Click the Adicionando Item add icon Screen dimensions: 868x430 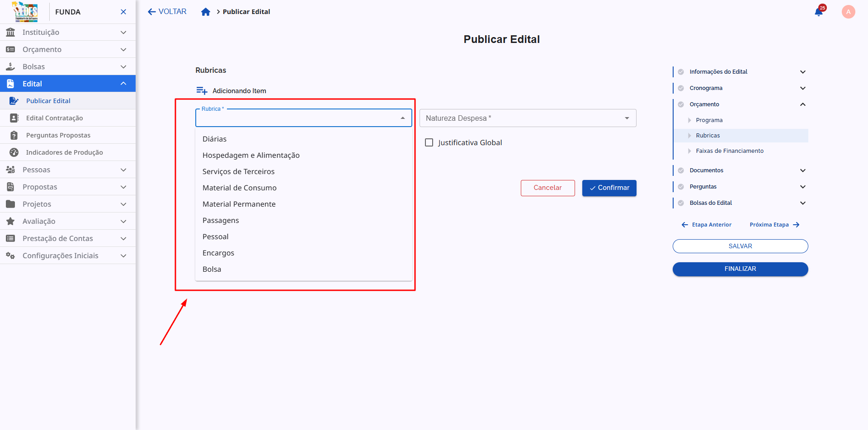point(202,90)
